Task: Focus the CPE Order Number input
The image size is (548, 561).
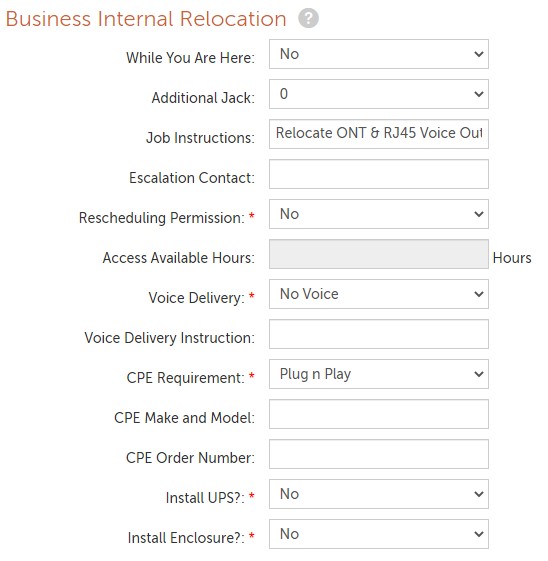Action: tap(379, 454)
